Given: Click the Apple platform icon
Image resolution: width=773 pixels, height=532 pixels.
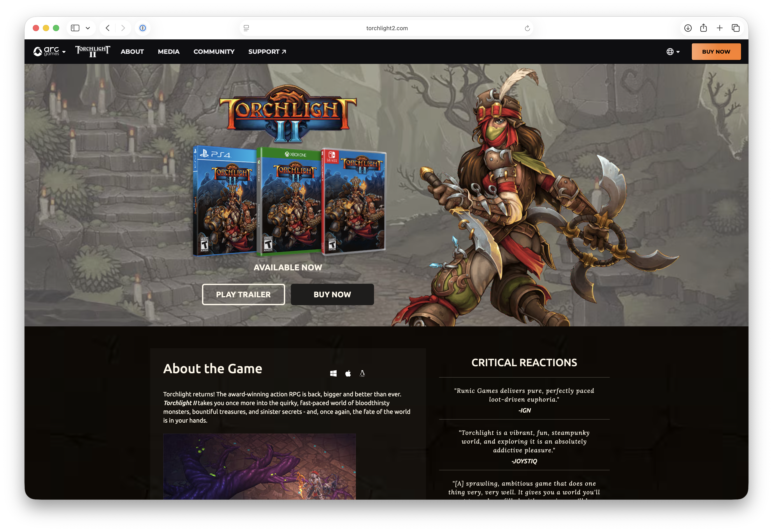Looking at the screenshot, I should tap(348, 373).
